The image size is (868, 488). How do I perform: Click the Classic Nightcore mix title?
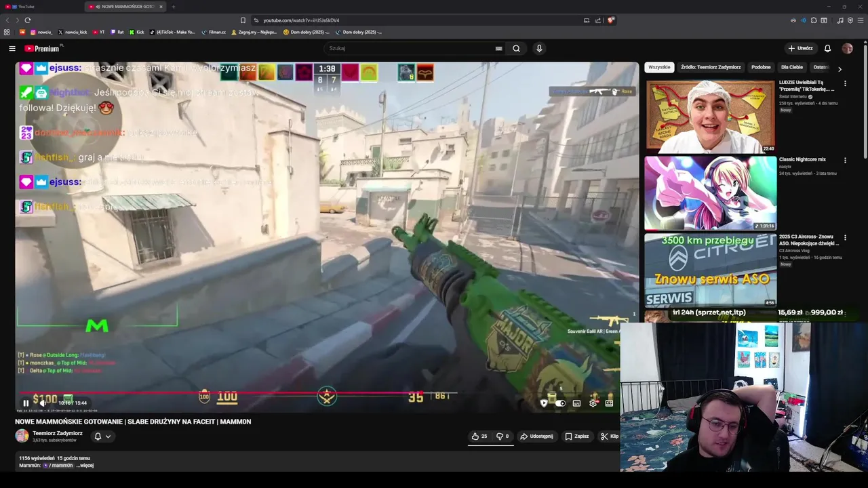[x=802, y=159]
